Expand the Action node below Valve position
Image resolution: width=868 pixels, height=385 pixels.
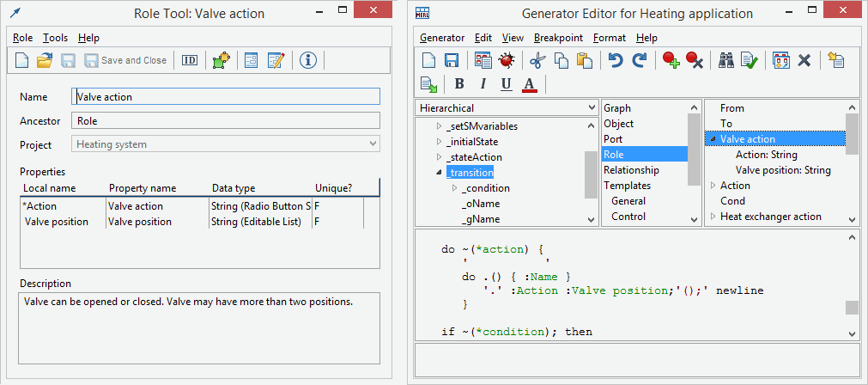tap(713, 186)
